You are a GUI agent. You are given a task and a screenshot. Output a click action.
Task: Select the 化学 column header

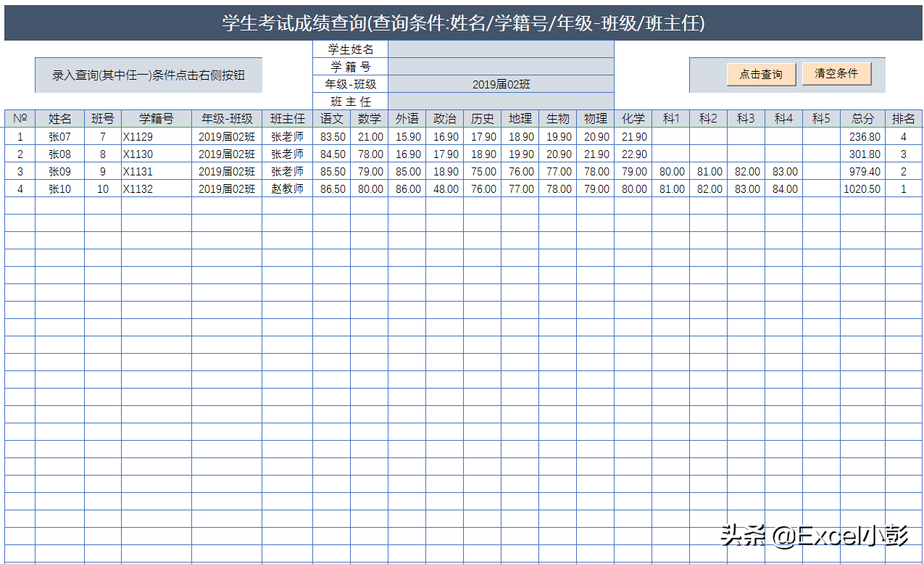tap(633, 119)
